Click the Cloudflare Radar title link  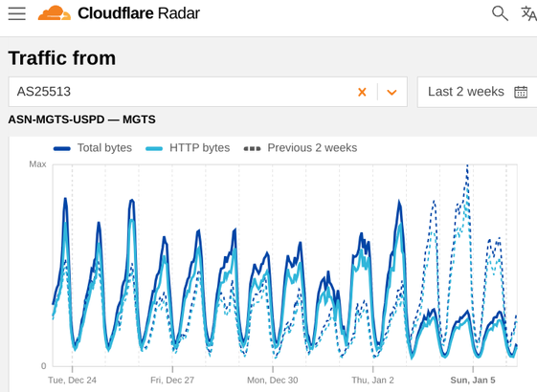pos(139,13)
